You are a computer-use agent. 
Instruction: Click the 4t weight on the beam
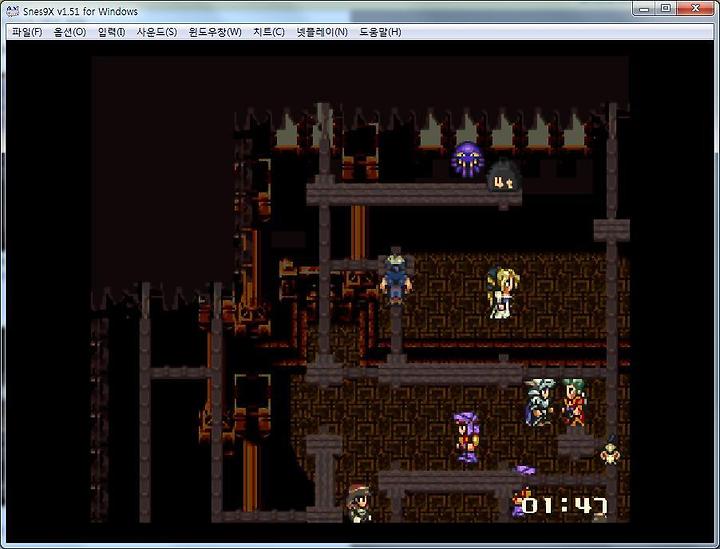[x=503, y=177]
